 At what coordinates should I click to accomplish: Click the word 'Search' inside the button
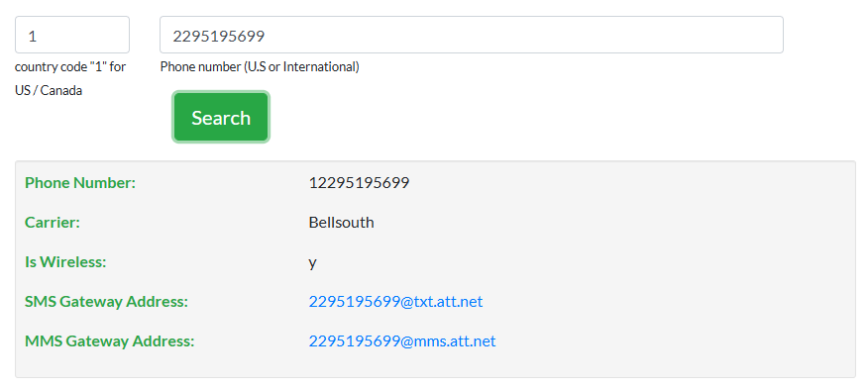[221, 118]
